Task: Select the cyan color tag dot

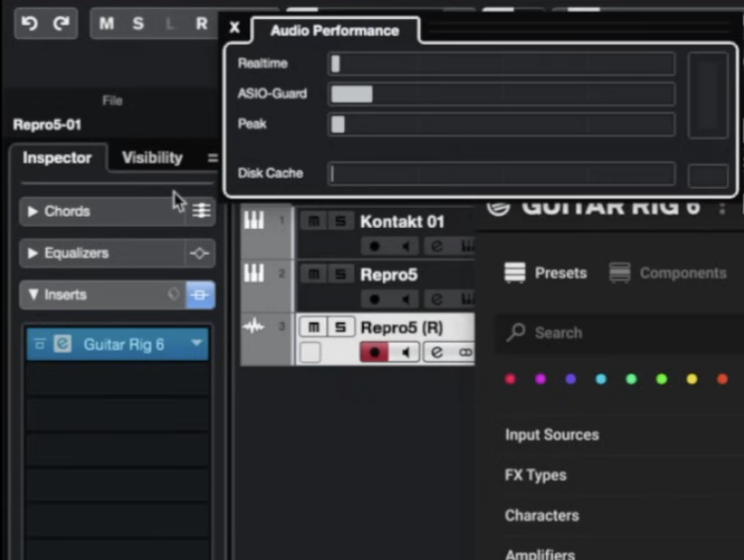Action: [601, 379]
